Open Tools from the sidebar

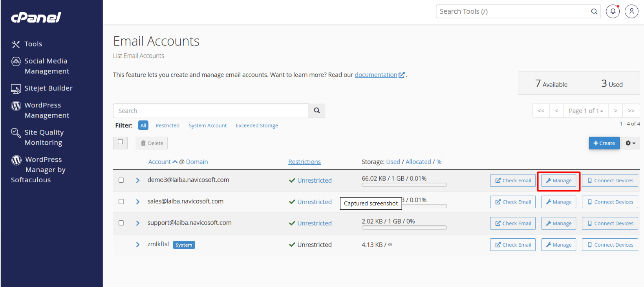coord(33,44)
